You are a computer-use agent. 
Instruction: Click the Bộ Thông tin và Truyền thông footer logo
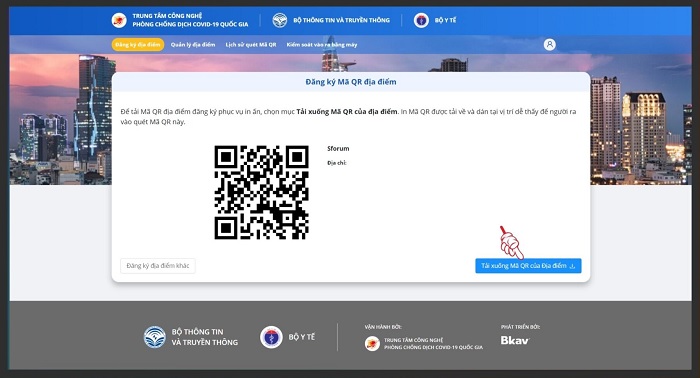tap(154, 337)
